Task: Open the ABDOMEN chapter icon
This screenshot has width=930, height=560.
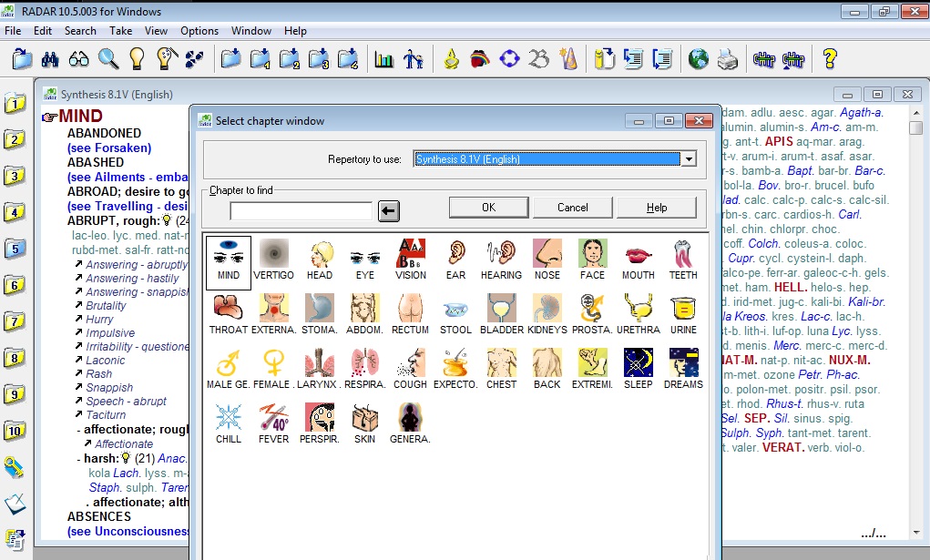Action: tap(364, 316)
